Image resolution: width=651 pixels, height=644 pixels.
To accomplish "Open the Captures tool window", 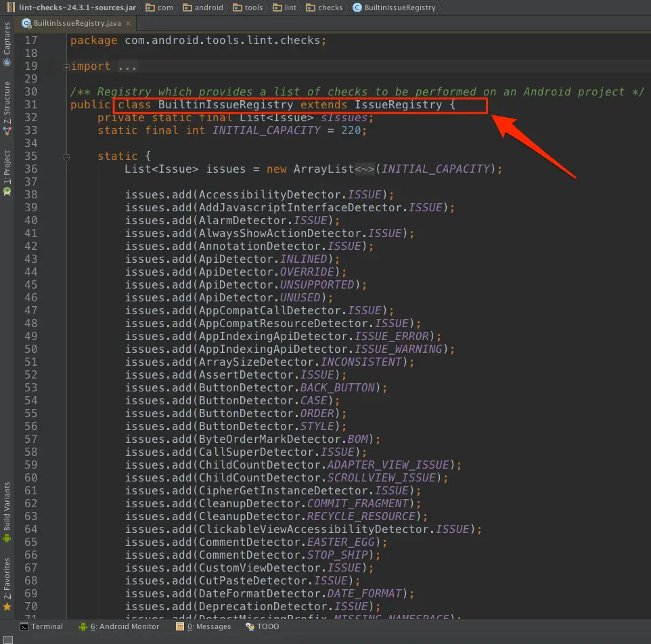I will 7,43.
